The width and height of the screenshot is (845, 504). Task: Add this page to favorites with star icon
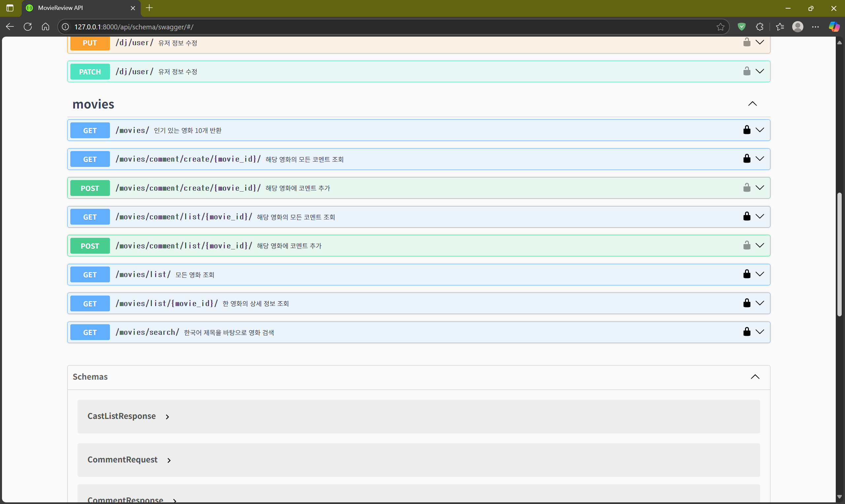click(720, 27)
